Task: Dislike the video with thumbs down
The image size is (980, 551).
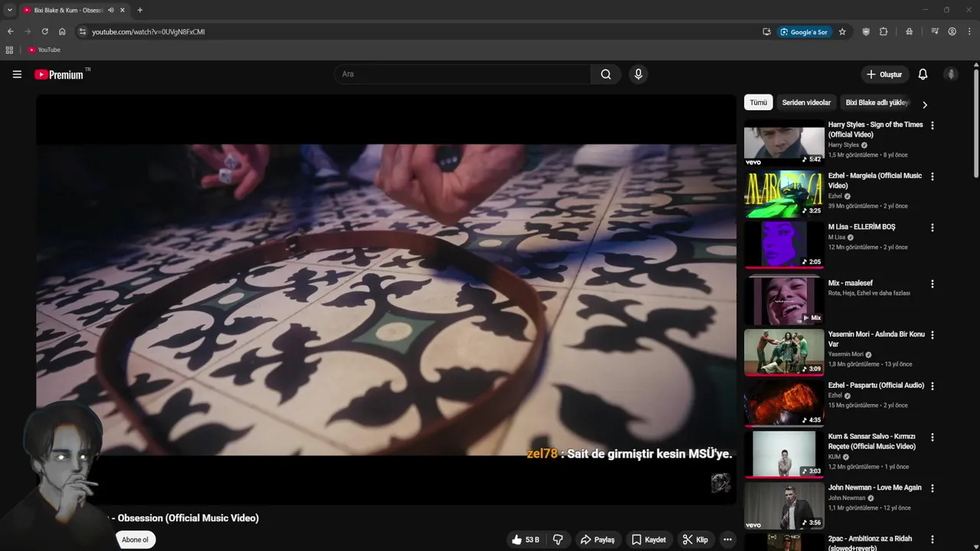Action: 558,540
